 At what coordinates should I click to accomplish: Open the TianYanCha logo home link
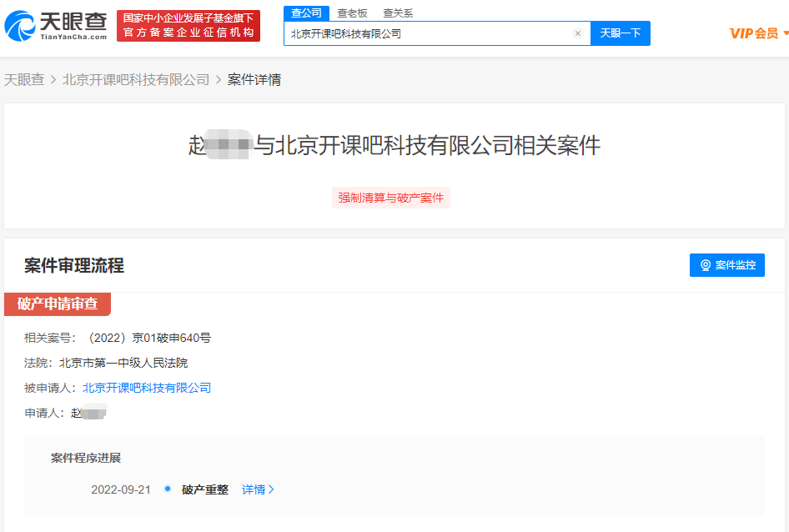pos(56,26)
